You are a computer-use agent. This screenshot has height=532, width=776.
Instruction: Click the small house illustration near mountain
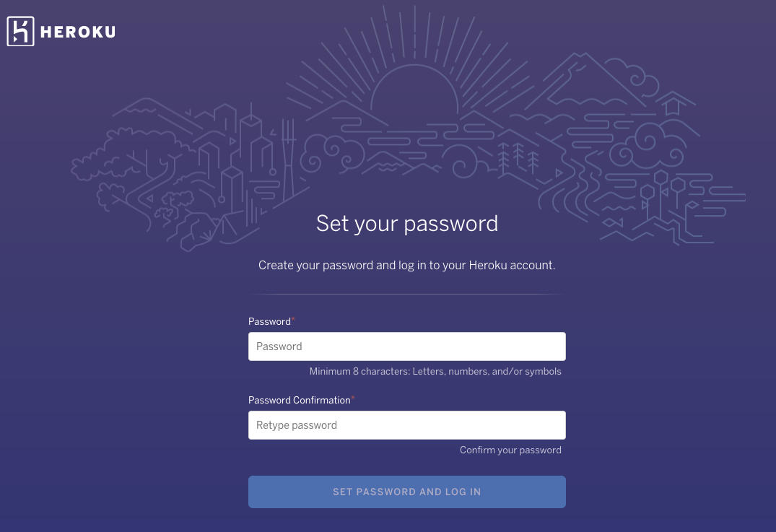click(x=672, y=103)
